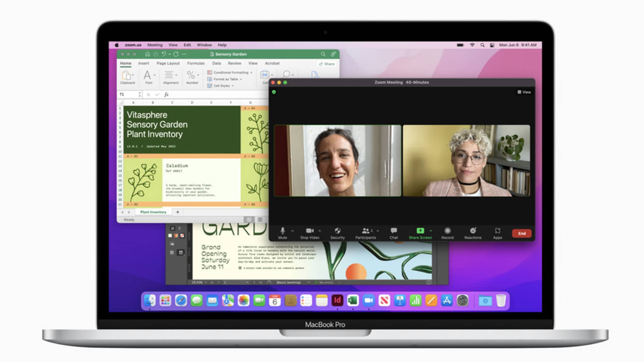
Task: Select the smiling participant's video tile
Action: click(x=337, y=161)
